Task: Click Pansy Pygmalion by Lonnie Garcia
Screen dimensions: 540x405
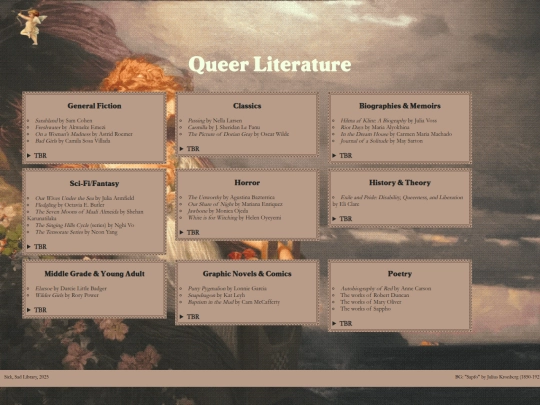Action: pyautogui.click(x=227, y=289)
